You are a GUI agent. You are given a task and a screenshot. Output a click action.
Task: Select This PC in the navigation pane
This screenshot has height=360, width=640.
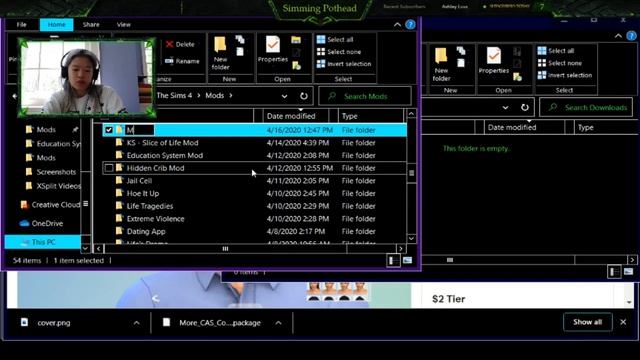click(43, 242)
